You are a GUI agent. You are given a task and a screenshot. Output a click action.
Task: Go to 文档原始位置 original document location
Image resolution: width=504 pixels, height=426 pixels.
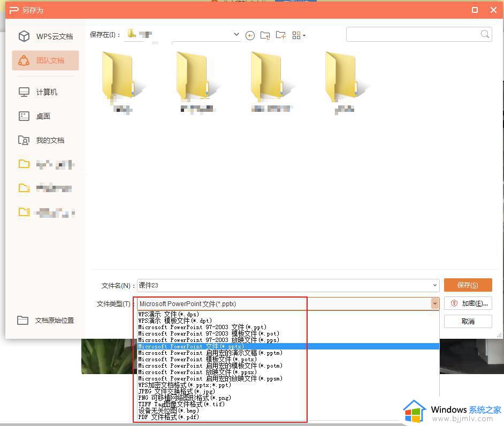[x=45, y=320]
